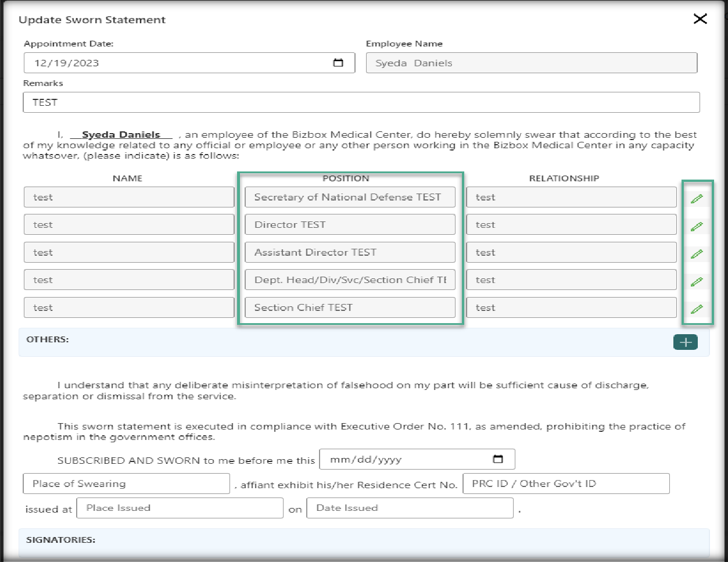The width and height of the screenshot is (728, 562).
Task: Click the PRC ID / Other Gov't ID field
Action: pyautogui.click(x=566, y=484)
